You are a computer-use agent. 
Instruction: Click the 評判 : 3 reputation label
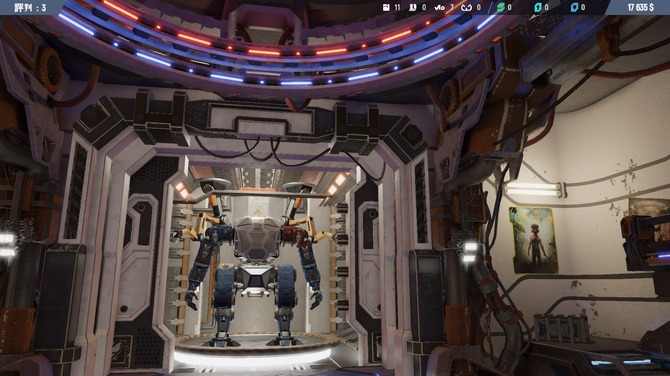point(30,8)
